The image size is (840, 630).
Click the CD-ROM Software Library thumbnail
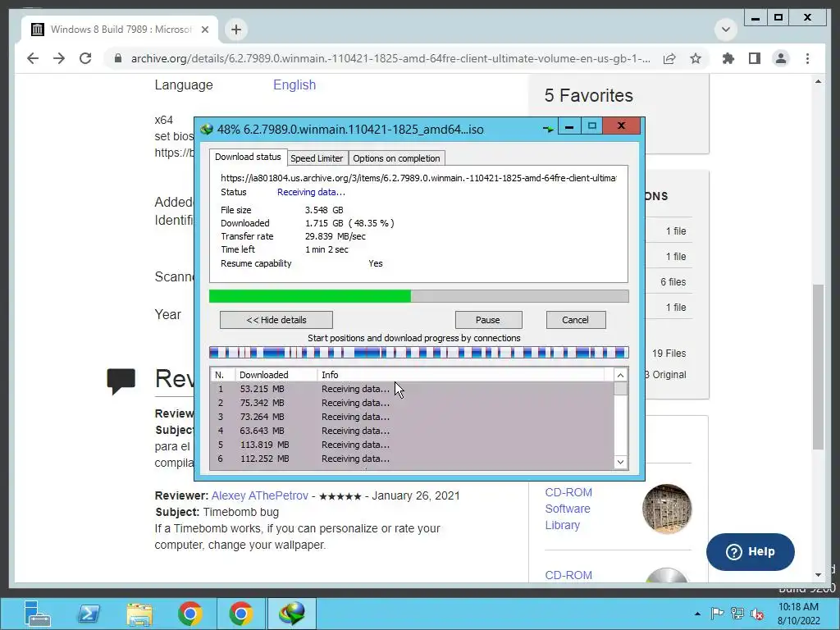click(667, 509)
